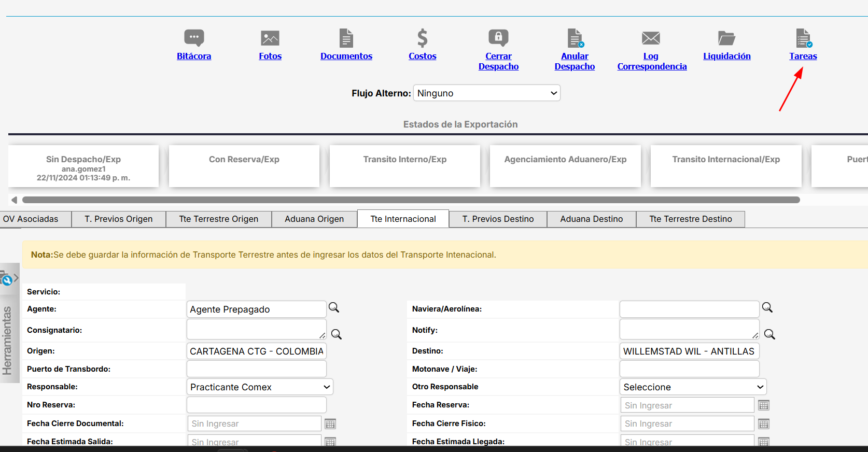
Task: Switch to the Aduana Origen tab
Action: [314, 219]
